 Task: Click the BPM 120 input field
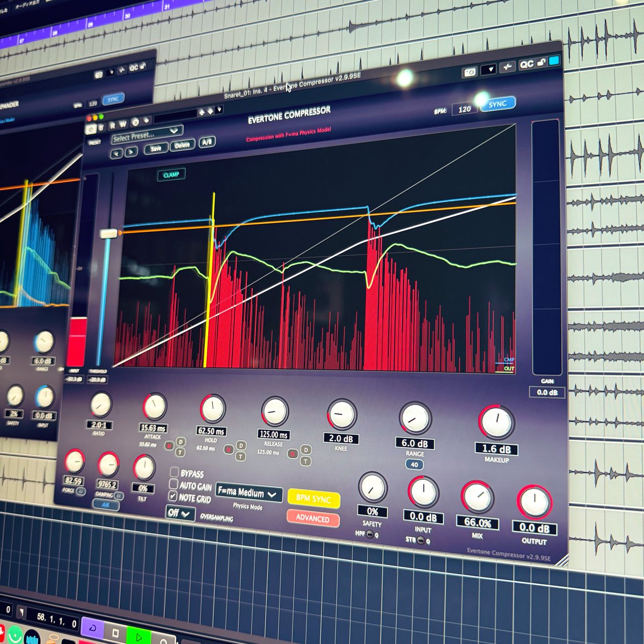(465, 109)
